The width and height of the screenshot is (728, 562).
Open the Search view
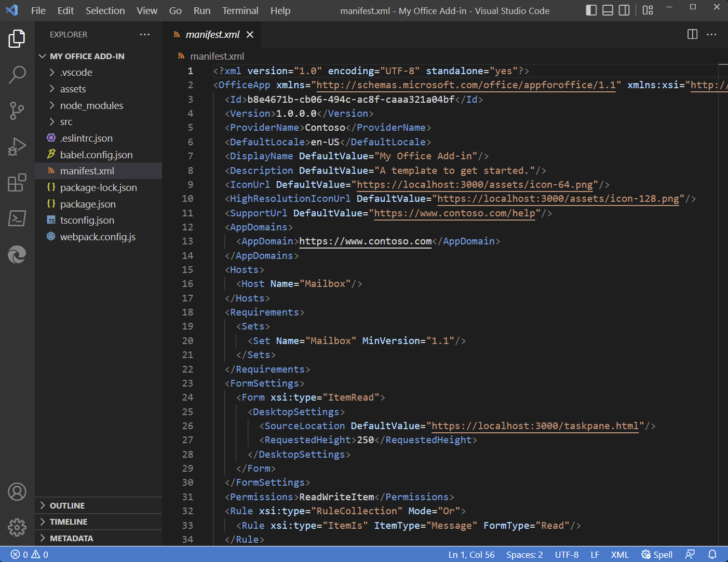[17, 75]
